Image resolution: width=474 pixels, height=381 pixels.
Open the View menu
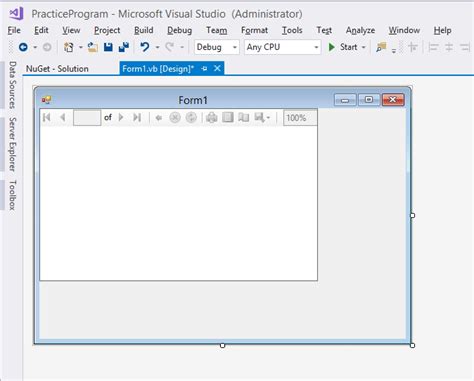click(x=71, y=30)
